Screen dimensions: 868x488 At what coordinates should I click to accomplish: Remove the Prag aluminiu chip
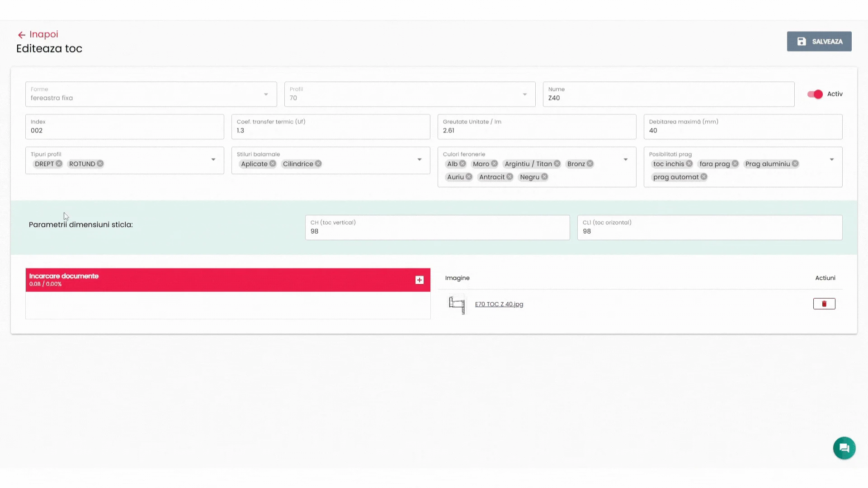pos(795,164)
